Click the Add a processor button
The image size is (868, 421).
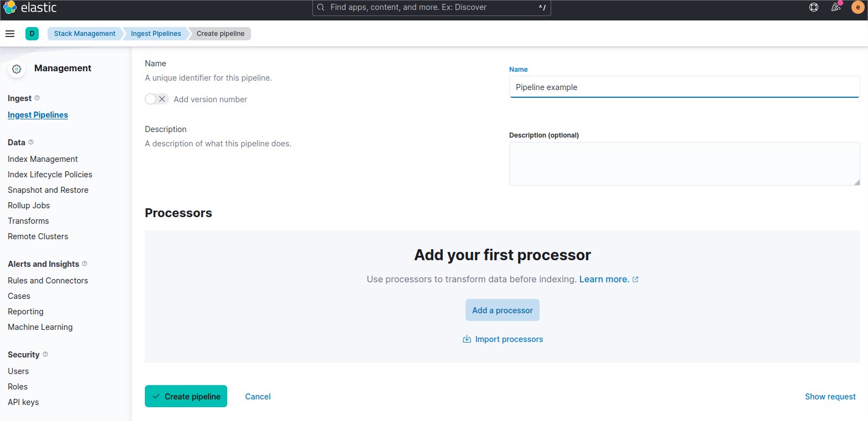tap(502, 311)
